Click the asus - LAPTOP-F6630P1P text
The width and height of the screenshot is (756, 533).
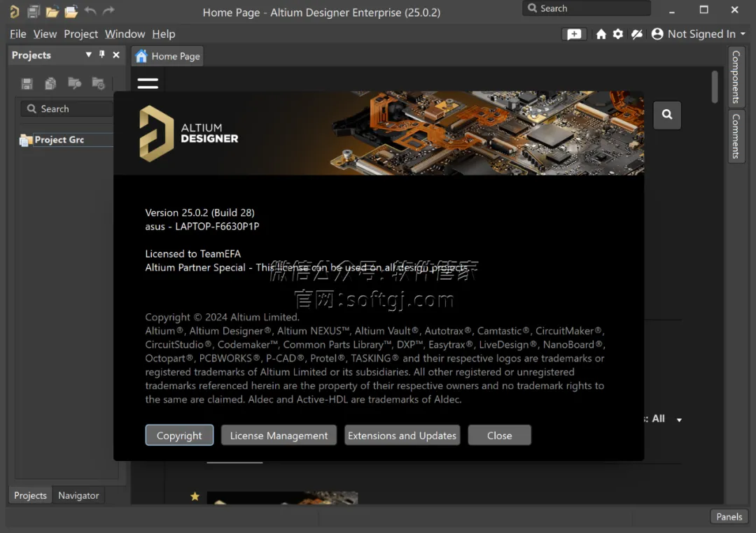click(202, 227)
